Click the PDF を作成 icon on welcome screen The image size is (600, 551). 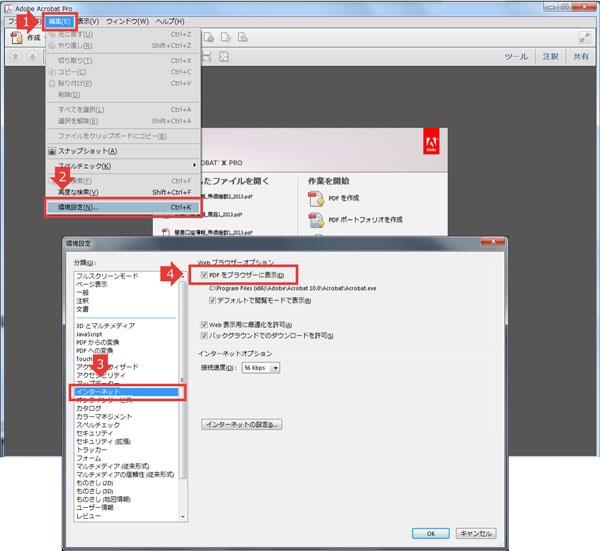[x=316, y=199]
